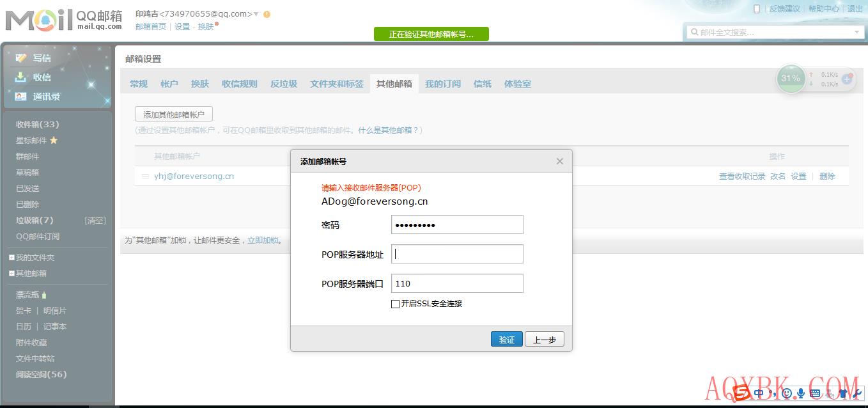Switch to the 体验室 settings tab

(x=518, y=84)
